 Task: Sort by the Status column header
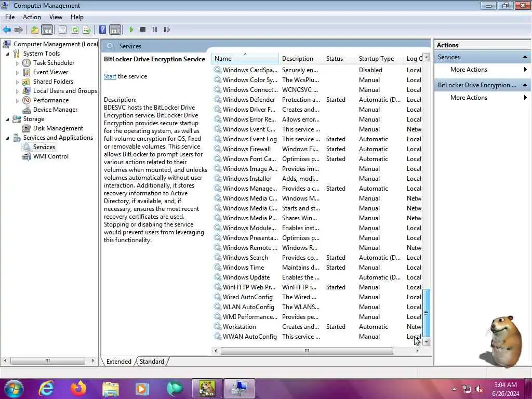[339, 59]
